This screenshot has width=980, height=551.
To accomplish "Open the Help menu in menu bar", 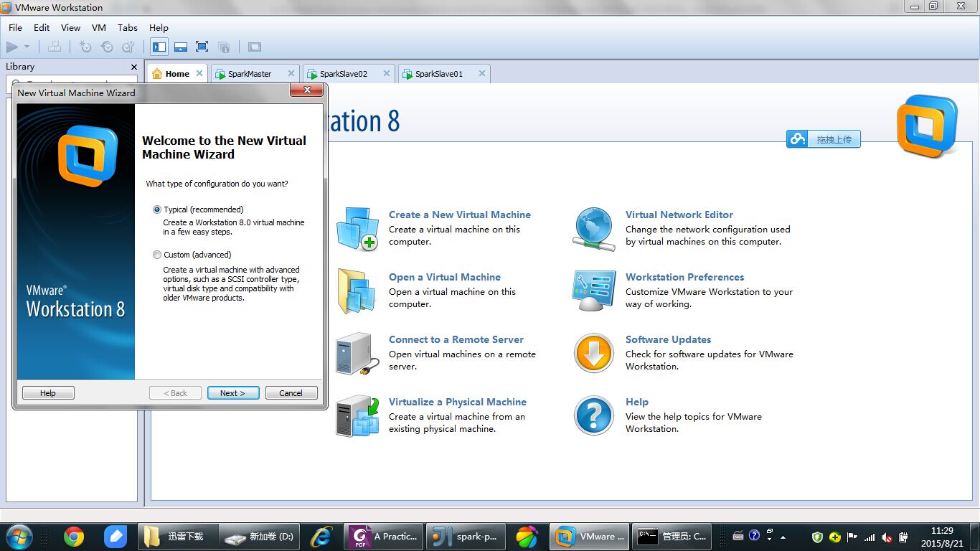I will [159, 27].
